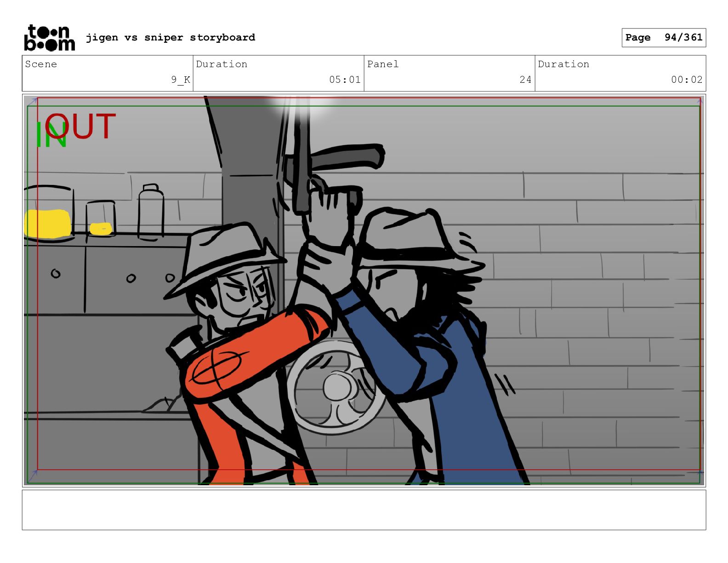
Task: Click the empty notes box below the panel
Action: point(364,510)
